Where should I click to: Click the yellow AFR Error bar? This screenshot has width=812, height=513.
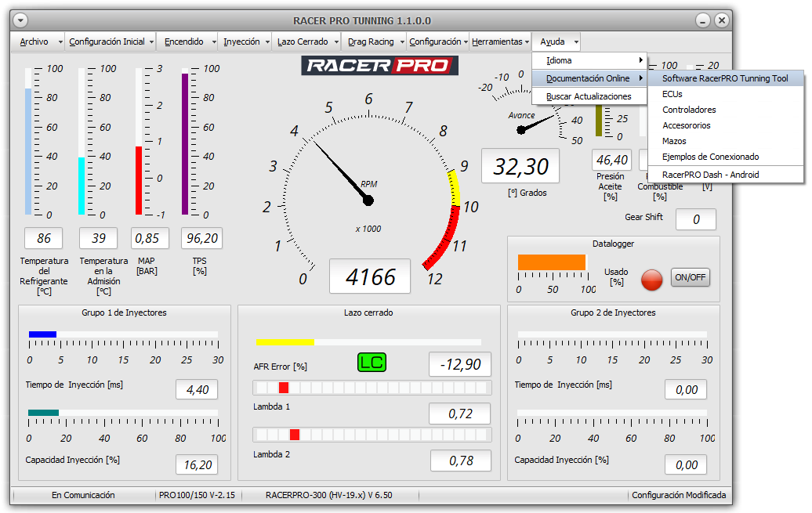pos(285,342)
